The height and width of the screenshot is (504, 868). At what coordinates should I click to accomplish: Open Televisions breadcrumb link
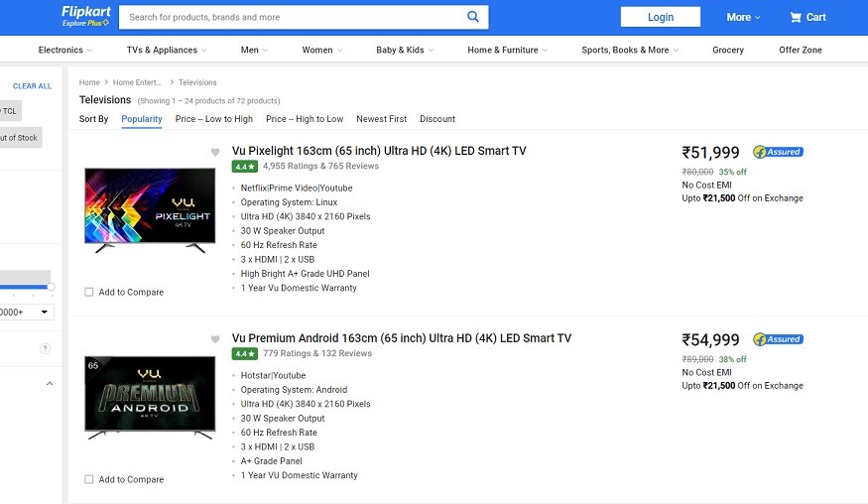[x=197, y=82]
